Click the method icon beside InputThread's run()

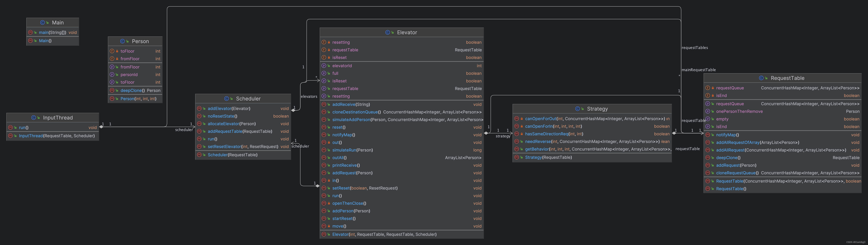[11, 128]
